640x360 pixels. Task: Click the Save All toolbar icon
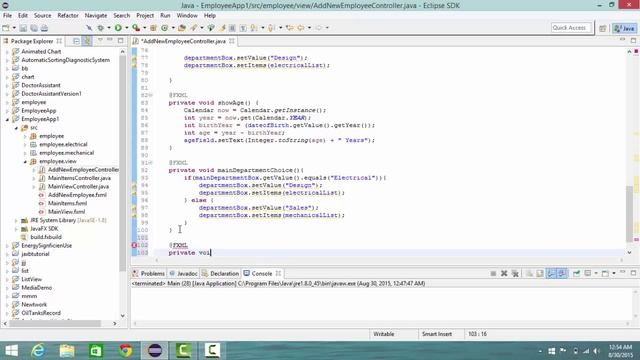click(x=34, y=28)
